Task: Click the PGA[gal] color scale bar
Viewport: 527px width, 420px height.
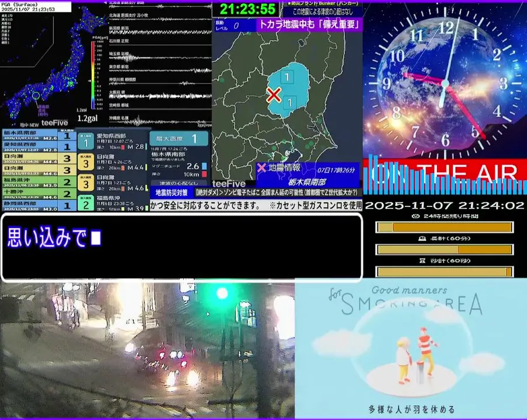Action: pyautogui.click(x=93, y=75)
